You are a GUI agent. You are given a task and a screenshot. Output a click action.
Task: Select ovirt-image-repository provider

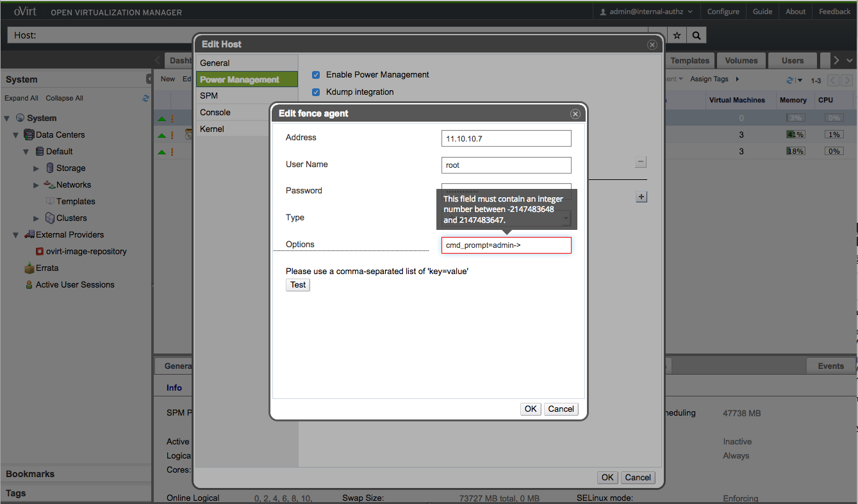tap(86, 252)
